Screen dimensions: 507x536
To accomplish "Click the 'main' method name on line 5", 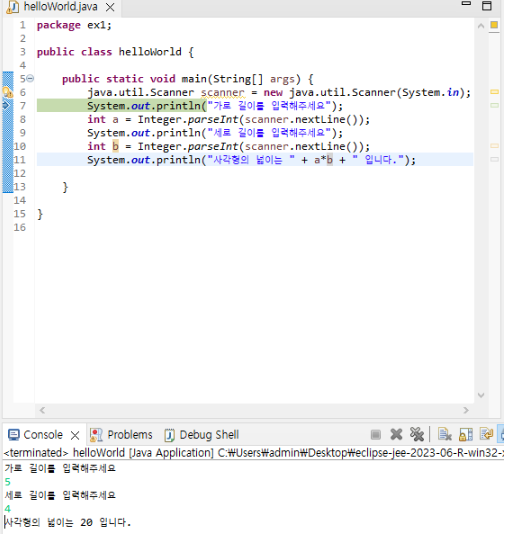I will [195, 79].
